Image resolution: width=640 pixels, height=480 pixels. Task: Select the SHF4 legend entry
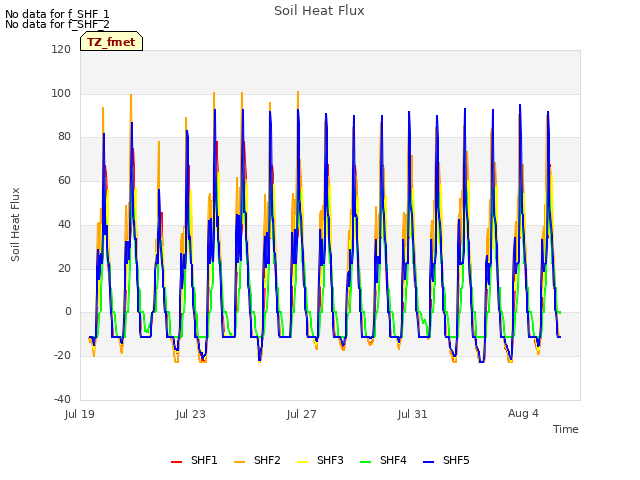[x=383, y=460]
